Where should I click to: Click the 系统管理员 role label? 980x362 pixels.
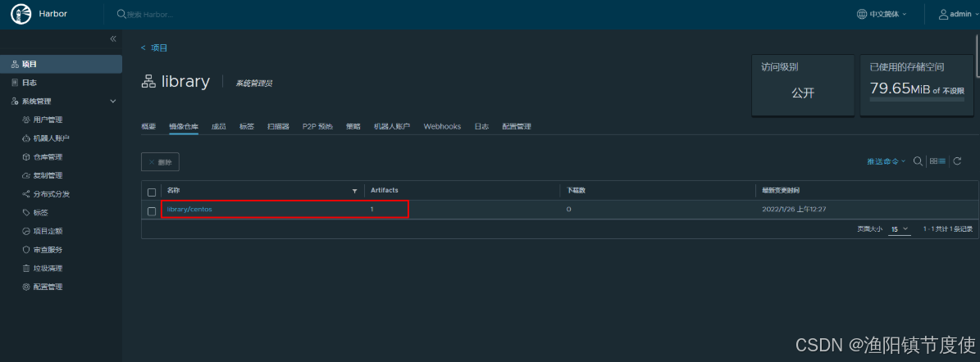coord(253,83)
